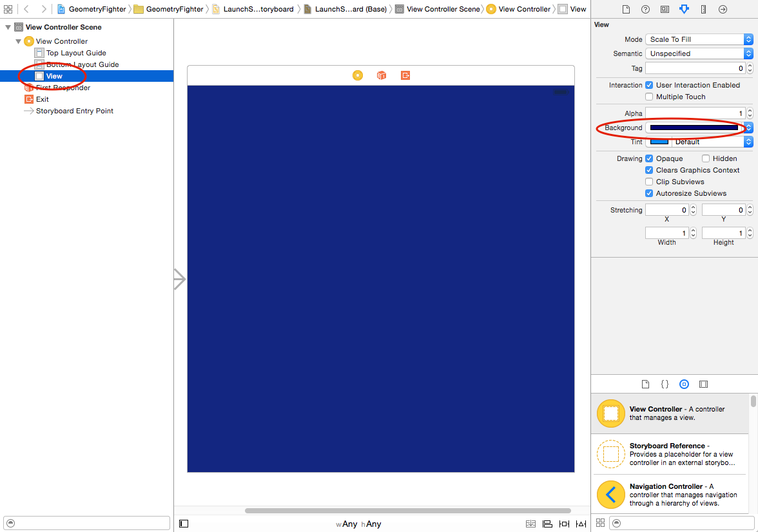Open the Tint Default dropdown
Image resolution: width=758 pixels, height=532 pixels.
pos(713,142)
